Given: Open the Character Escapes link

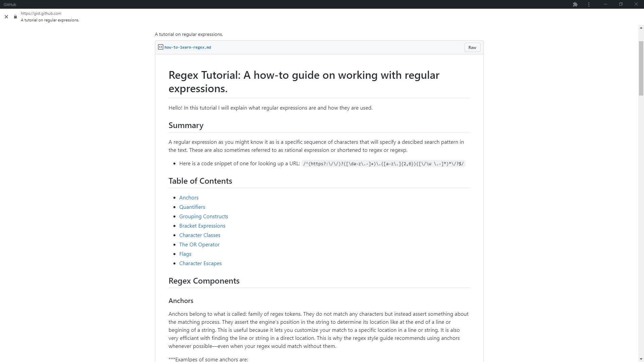Looking at the screenshot, I should click(200, 263).
